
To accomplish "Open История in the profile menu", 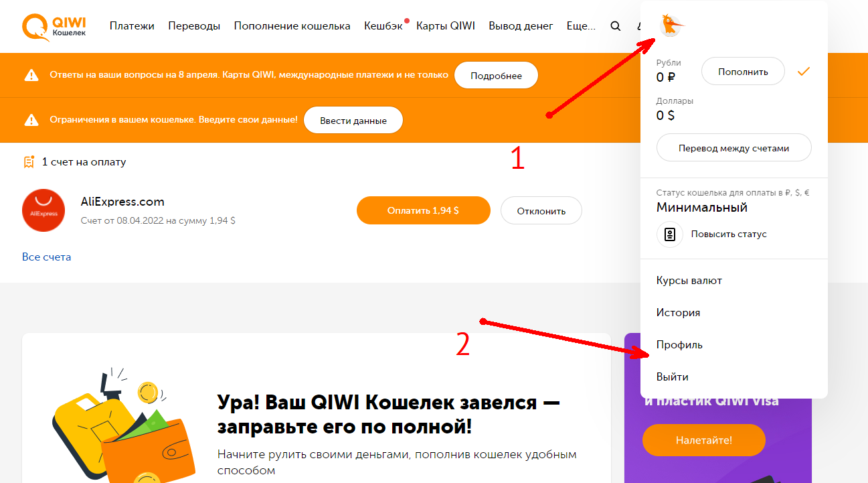I will pyautogui.click(x=678, y=313).
